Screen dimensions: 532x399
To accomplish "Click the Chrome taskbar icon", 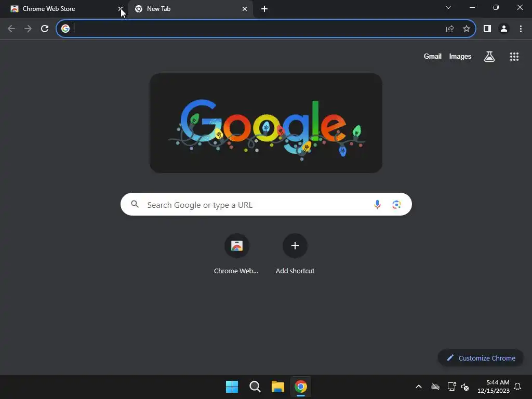I will (301, 387).
